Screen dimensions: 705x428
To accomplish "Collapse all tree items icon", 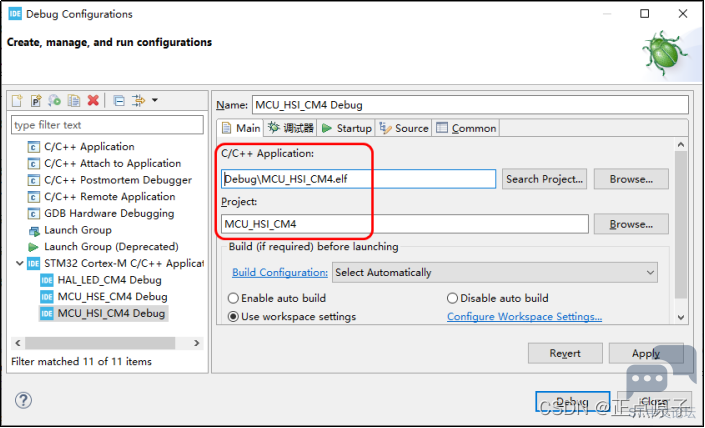I will [x=119, y=100].
